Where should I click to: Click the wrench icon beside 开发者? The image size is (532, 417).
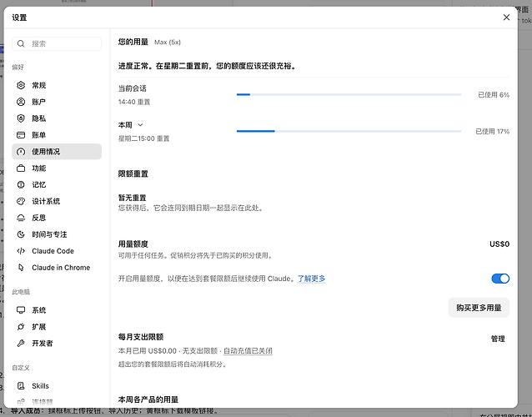[x=21, y=344]
